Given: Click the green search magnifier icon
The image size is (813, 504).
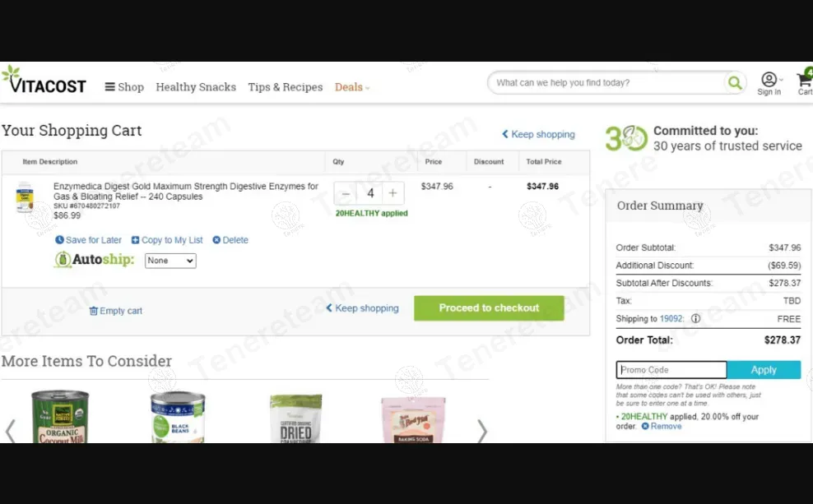Looking at the screenshot, I should pyautogui.click(x=735, y=83).
